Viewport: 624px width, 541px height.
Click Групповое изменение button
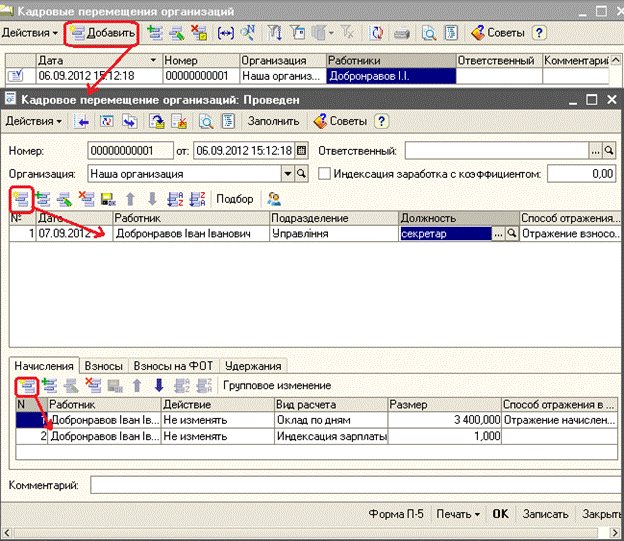pyautogui.click(x=277, y=386)
